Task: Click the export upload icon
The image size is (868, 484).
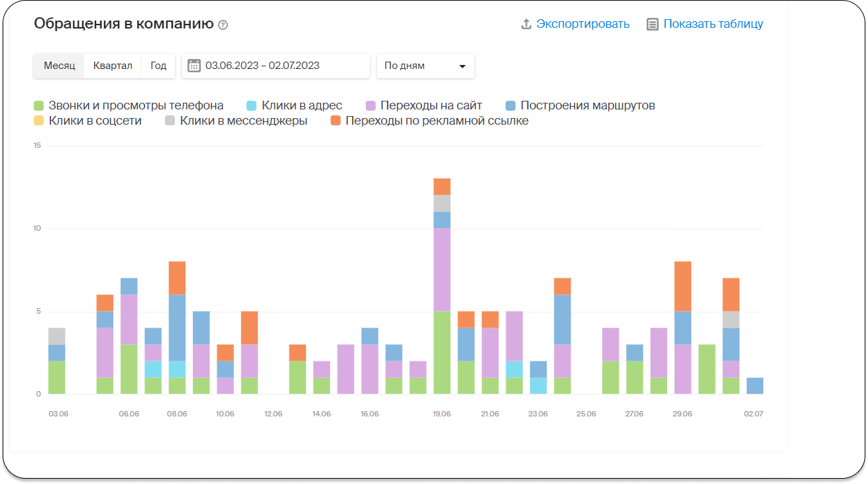Action: [526, 24]
